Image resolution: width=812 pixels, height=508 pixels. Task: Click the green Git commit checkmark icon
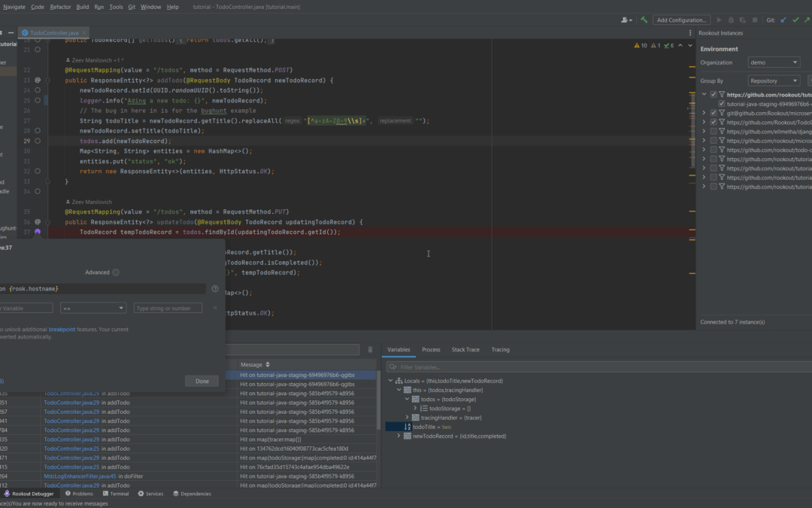point(795,20)
